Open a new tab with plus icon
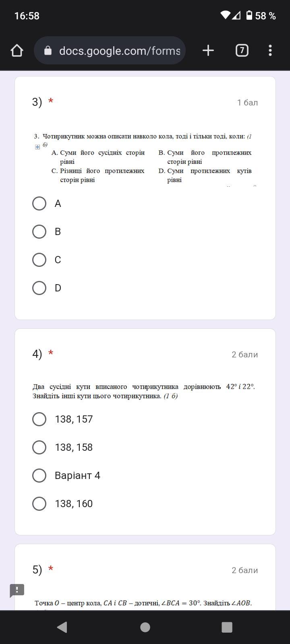The width and height of the screenshot is (290, 644). [x=208, y=50]
